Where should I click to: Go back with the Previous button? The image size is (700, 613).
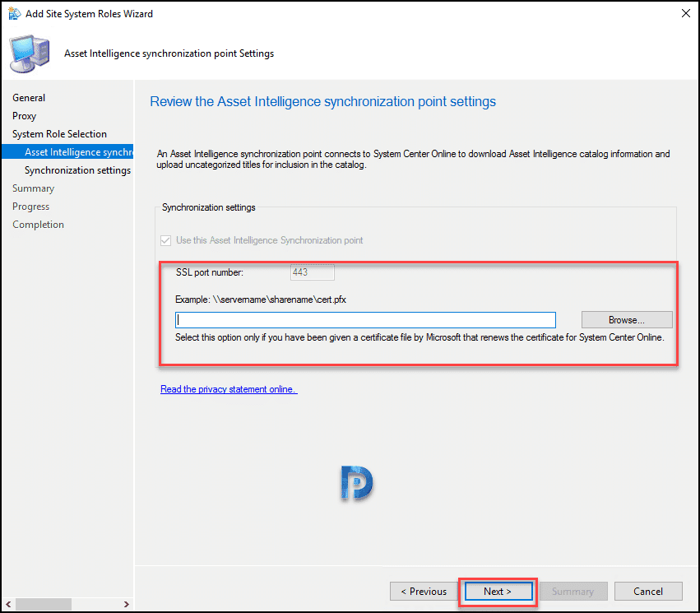pyautogui.click(x=424, y=592)
